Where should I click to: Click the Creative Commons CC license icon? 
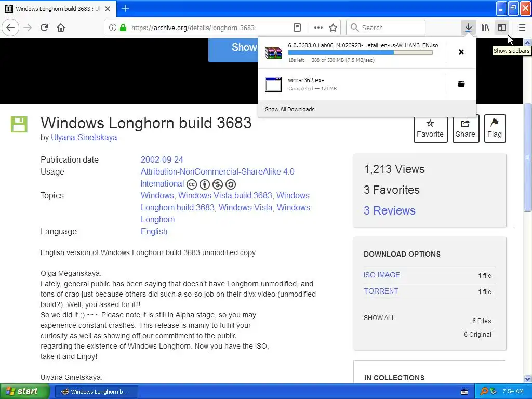[192, 184]
